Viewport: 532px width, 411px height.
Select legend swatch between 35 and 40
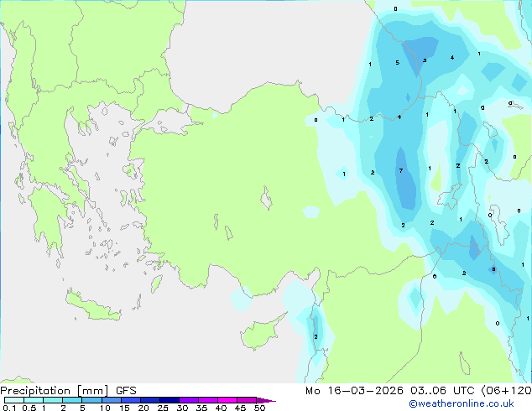click(207, 400)
